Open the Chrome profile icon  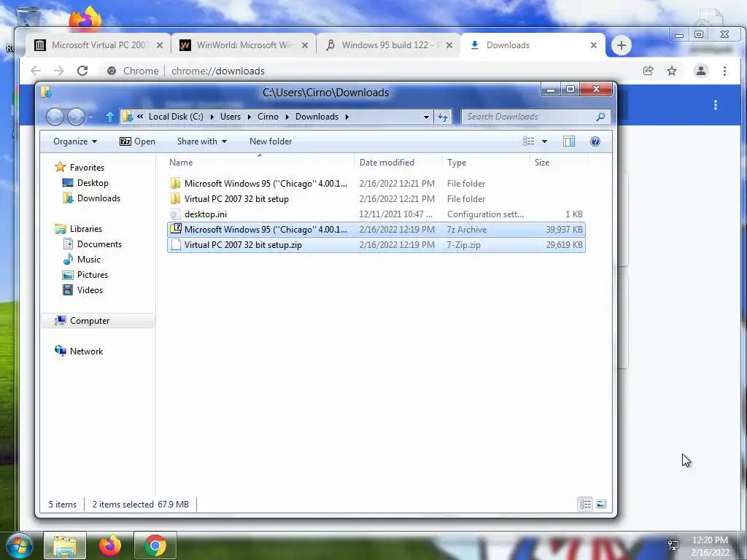tap(701, 71)
